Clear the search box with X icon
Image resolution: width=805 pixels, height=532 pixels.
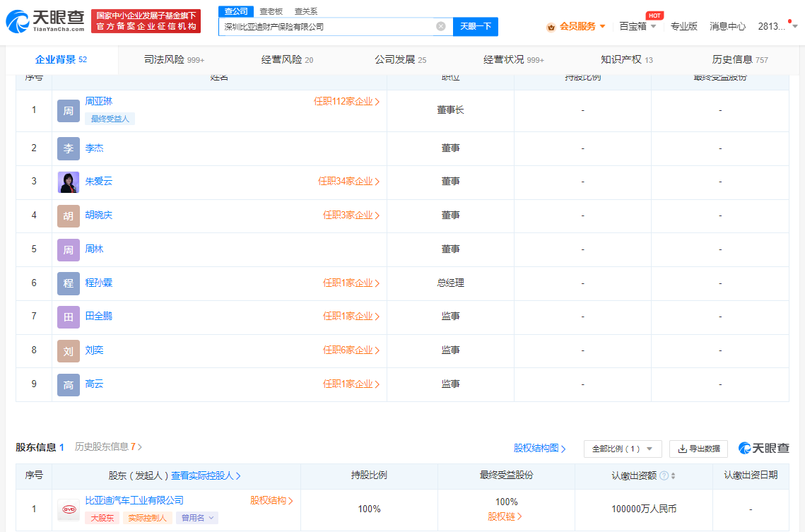point(441,26)
